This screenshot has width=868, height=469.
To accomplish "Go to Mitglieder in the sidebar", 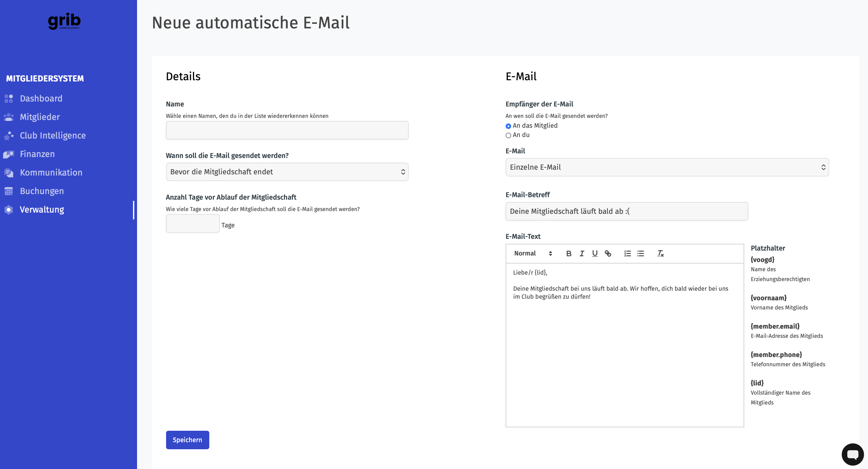I will click(x=40, y=117).
